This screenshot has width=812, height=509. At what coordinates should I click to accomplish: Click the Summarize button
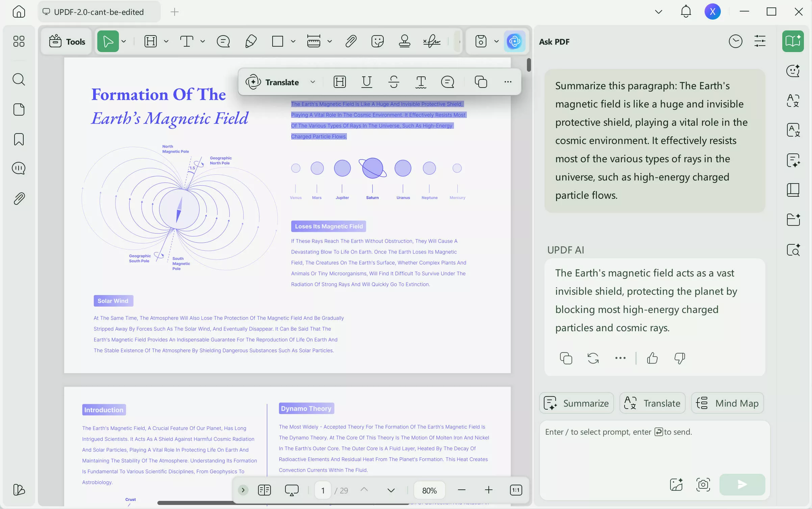click(x=577, y=403)
